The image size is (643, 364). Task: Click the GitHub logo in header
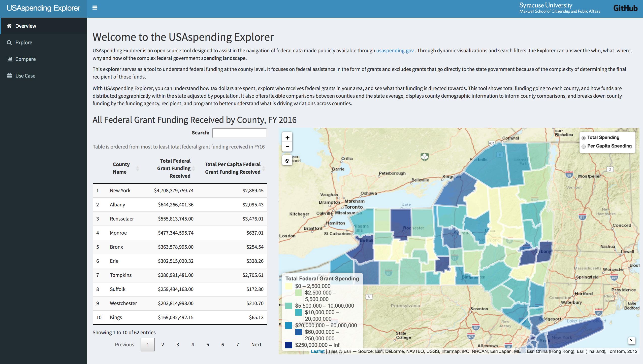(x=625, y=8)
